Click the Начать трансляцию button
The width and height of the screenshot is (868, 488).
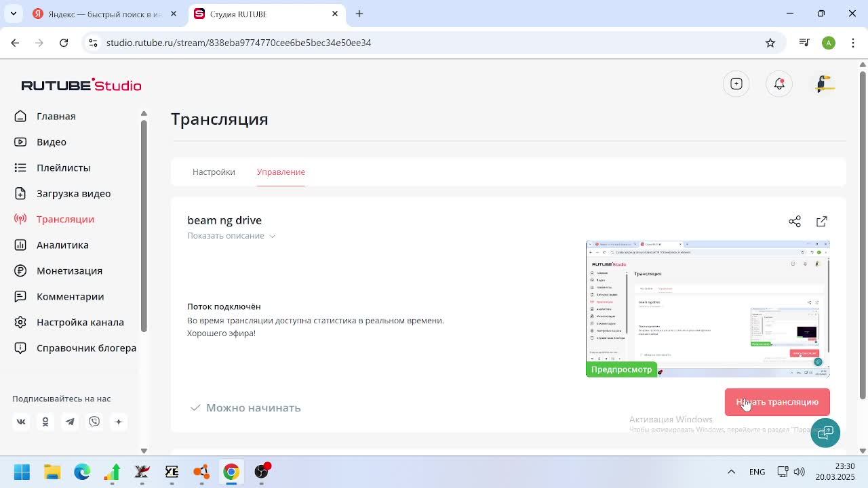[777, 402]
